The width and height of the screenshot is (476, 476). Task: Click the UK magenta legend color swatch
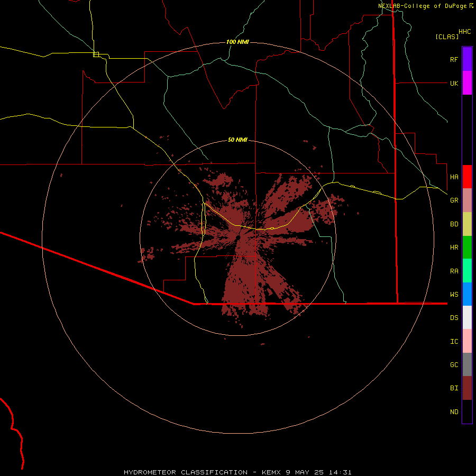tap(467, 83)
